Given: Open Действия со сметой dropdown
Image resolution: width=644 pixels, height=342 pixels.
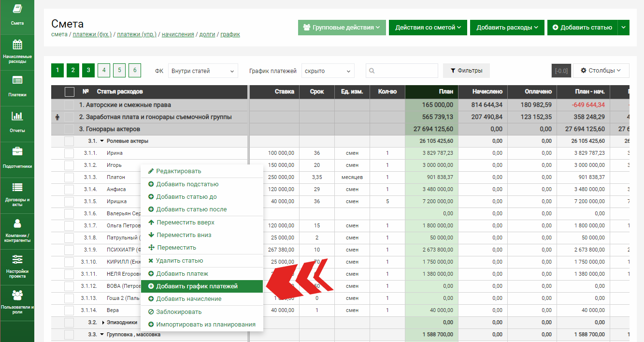Looking at the screenshot, I should coord(428,28).
